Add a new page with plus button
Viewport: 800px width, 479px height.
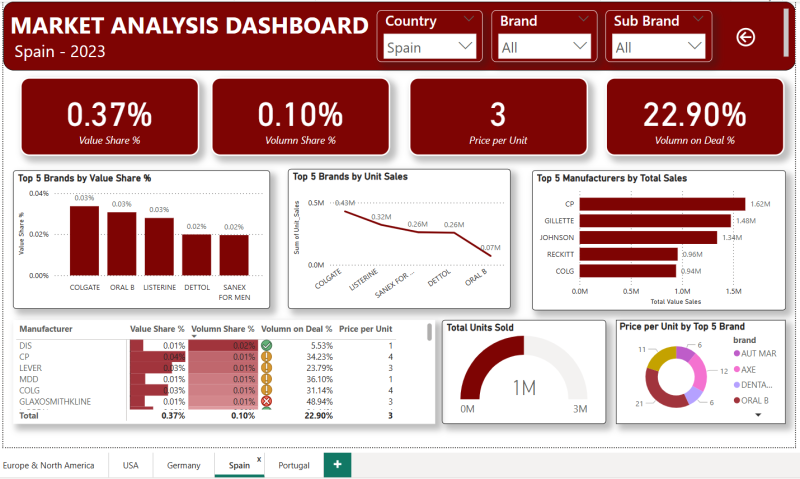(337, 465)
